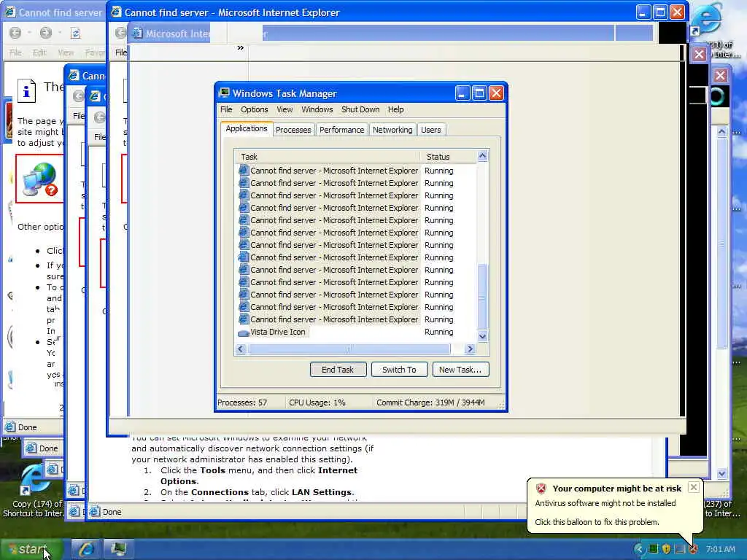Click the yellow shield tray icon
Image resolution: width=747 pixels, height=560 pixels.
667,549
